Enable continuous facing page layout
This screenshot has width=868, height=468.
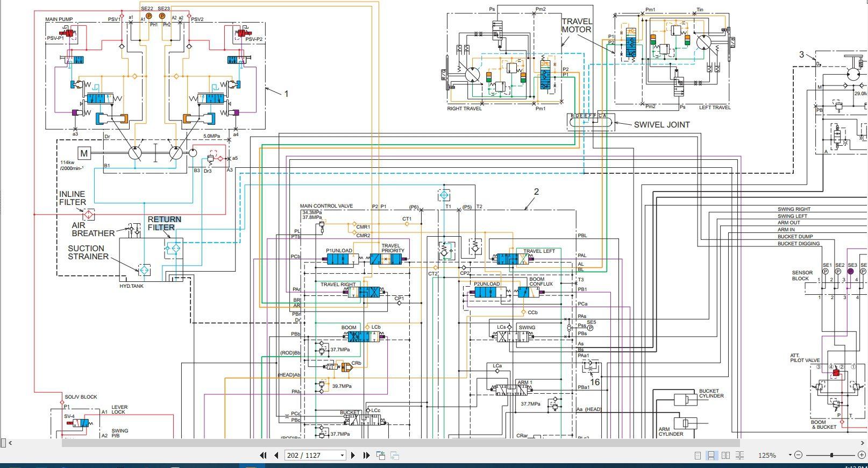click(739, 455)
